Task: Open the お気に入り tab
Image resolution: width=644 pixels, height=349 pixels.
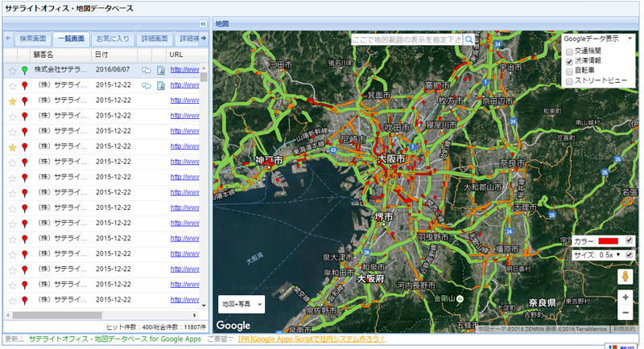Action: click(113, 39)
